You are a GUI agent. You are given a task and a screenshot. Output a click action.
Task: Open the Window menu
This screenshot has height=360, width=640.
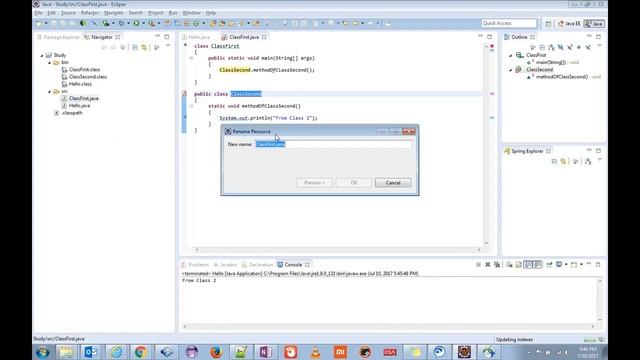coord(191,13)
